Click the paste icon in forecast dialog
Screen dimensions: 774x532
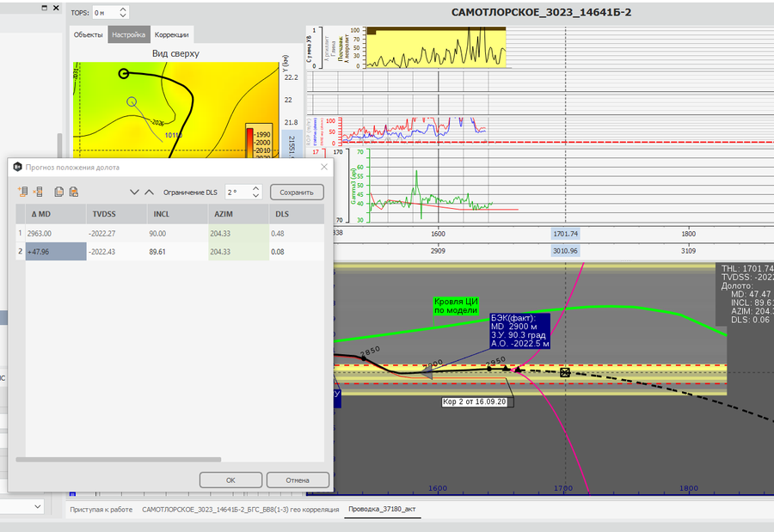point(74,192)
